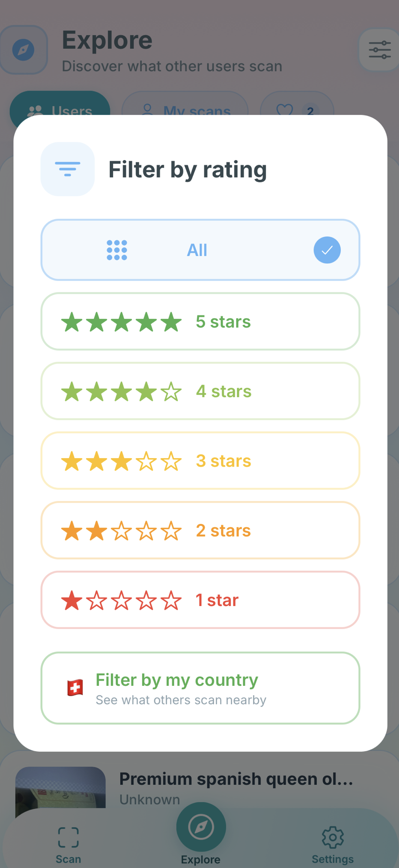The height and width of the screenshot is (868, 399).
Task: Pick the 2 stars rating option
Action: (x=200, y=530)
